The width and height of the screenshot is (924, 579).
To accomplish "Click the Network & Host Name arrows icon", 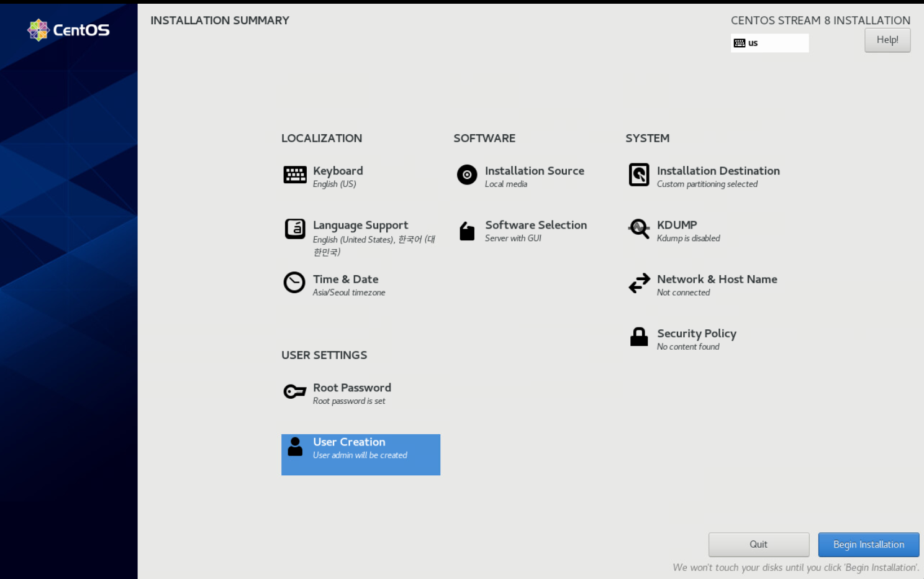I will click(639, 283).
